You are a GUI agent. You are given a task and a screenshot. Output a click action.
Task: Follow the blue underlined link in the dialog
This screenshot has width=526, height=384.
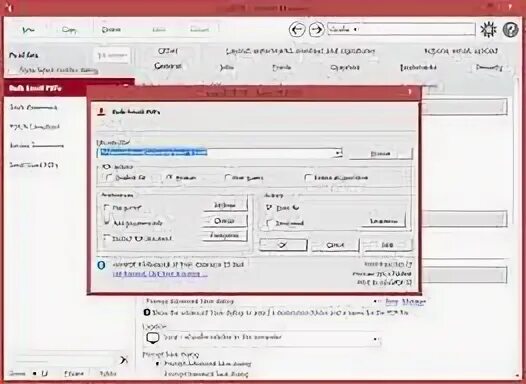pos(160,274)
